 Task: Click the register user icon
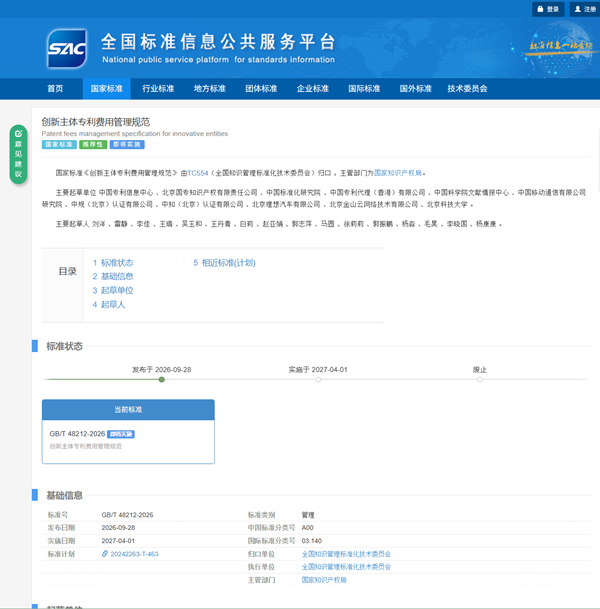coord(577,9)
